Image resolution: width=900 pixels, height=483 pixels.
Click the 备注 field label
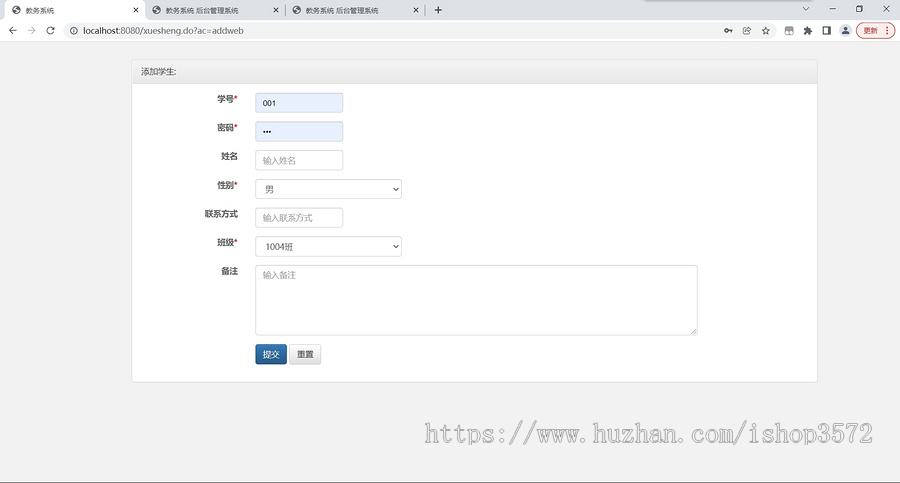(x=230, y=271)
